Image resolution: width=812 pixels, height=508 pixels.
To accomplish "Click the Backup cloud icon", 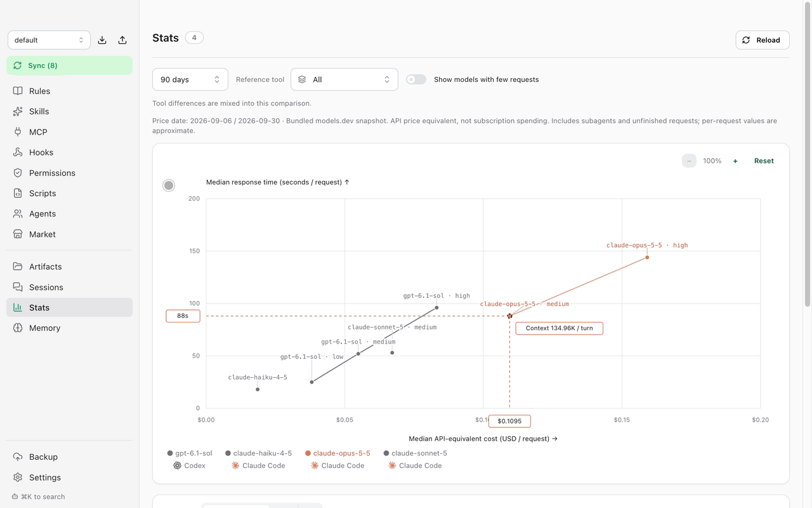I will point(18,457).
